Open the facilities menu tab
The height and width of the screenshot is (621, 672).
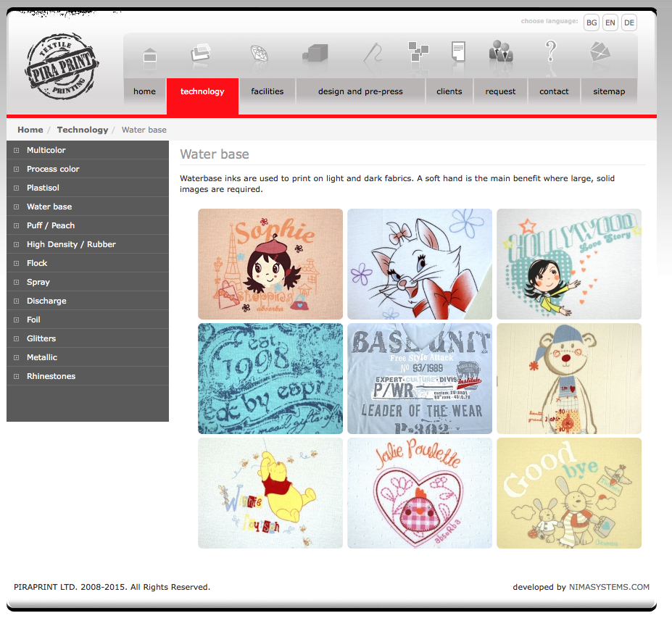(x=267, y=92)
